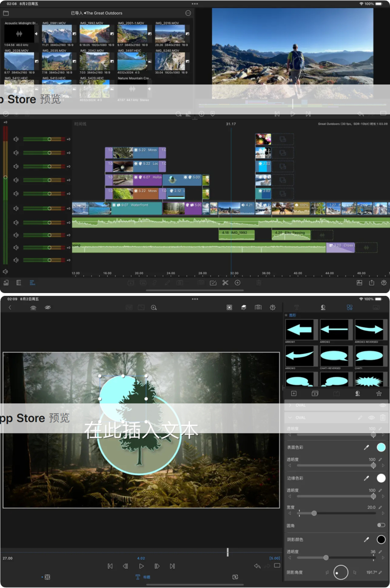Step one frame forward in title editor
The width and height of the screenshot is (390, 588).
click(157, 566)
